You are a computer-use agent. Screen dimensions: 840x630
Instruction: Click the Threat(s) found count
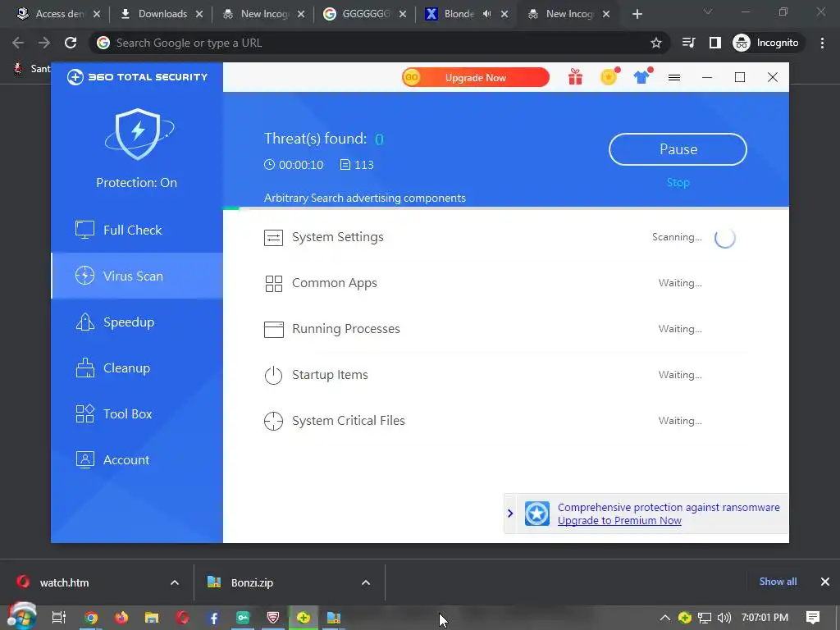coord(379,139)
